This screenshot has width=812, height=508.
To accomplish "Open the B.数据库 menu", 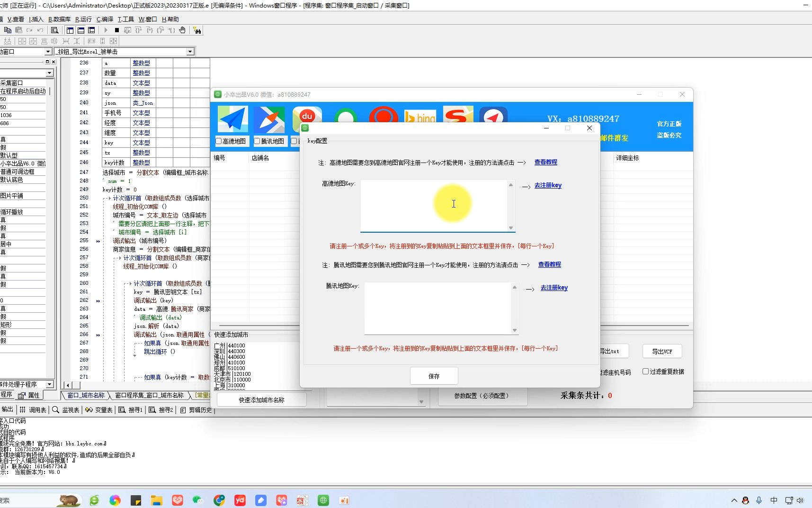I will [59, 19].
